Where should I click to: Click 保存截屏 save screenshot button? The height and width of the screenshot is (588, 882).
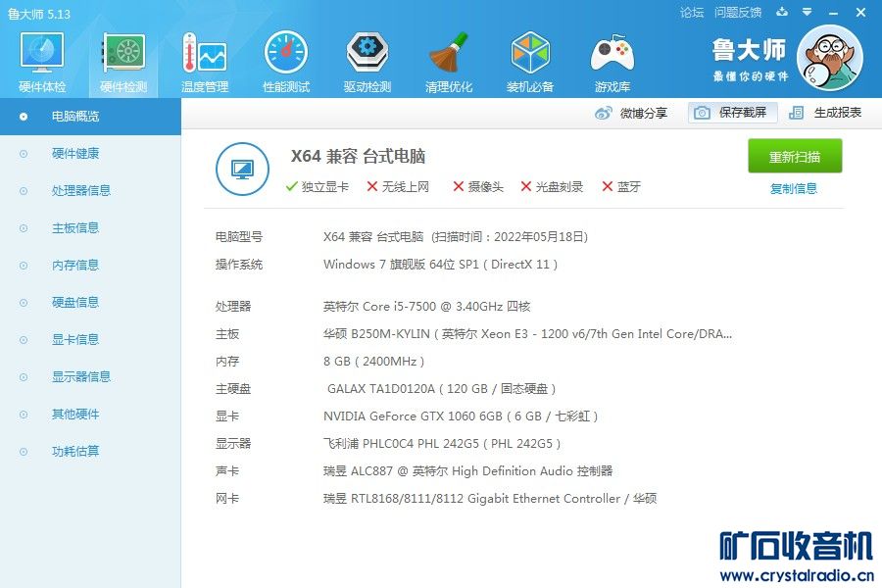coord(732,113)
